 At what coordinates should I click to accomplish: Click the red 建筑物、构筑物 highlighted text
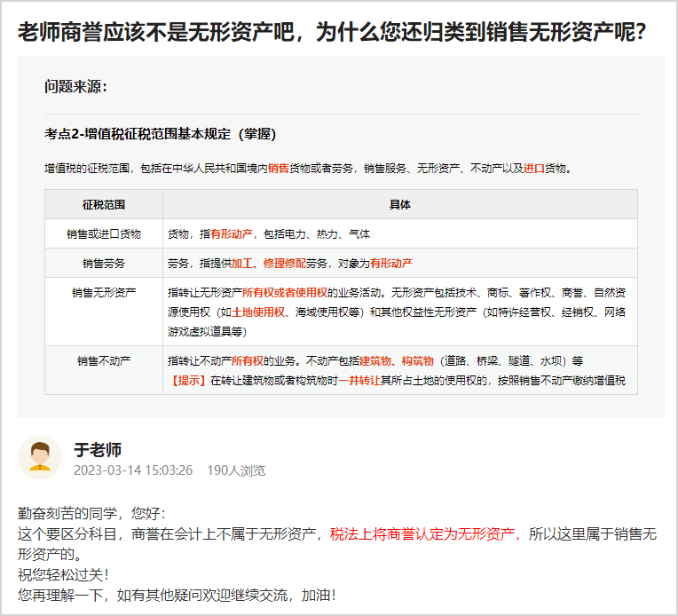pyautogui.click(x=396, y=361)
